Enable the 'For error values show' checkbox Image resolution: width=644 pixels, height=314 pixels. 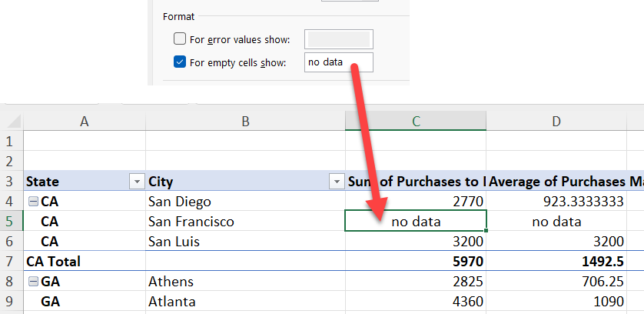click(180, 39)
